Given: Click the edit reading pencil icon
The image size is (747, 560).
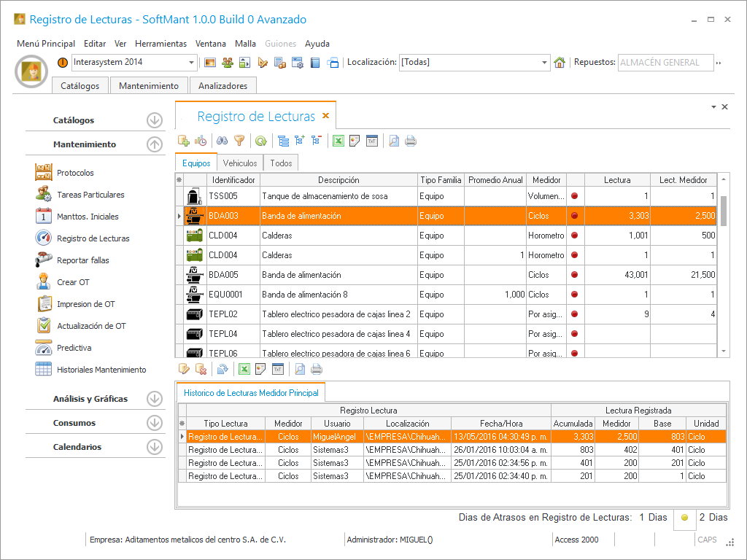Looking at the screenshot, I should (x=184, y=369).
